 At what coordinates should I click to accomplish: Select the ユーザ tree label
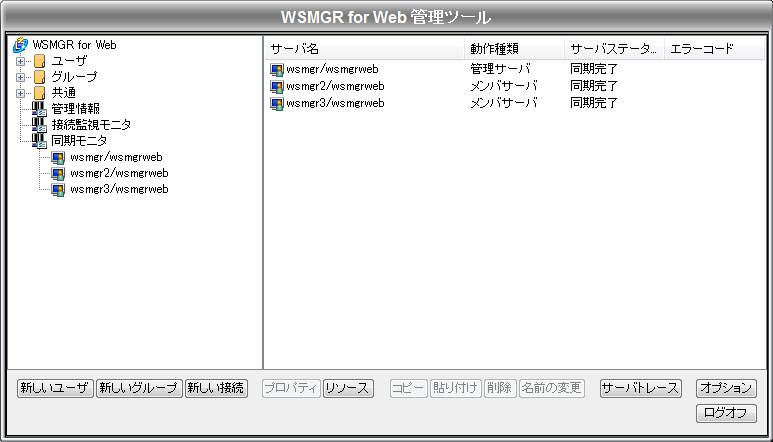click(70, 61)
